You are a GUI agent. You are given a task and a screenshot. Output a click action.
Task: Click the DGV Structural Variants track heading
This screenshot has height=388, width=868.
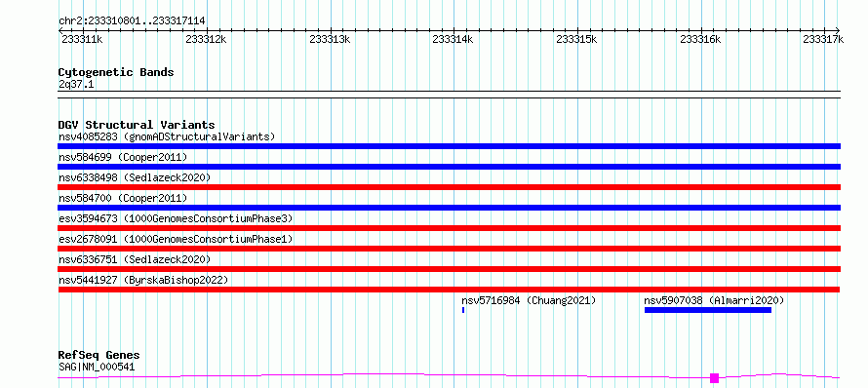(x=137, y=125)
